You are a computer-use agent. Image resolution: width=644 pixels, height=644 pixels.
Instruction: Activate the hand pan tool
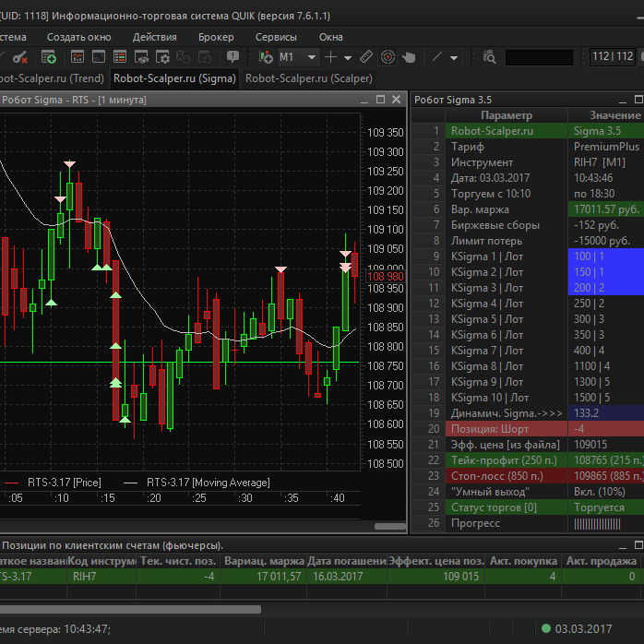[x=409, y=57]
